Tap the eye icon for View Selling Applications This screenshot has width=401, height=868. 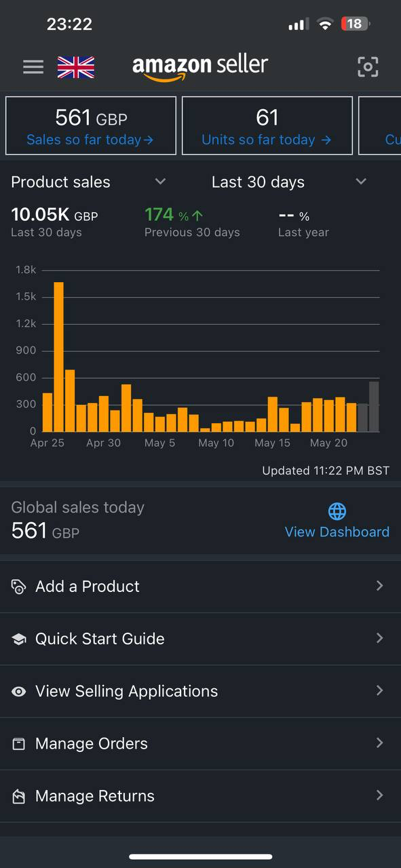[18, 691]
